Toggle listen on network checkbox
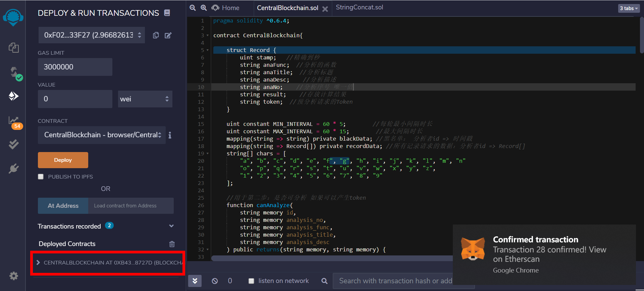Screen dimensions: 644x291 click(251, 281)
